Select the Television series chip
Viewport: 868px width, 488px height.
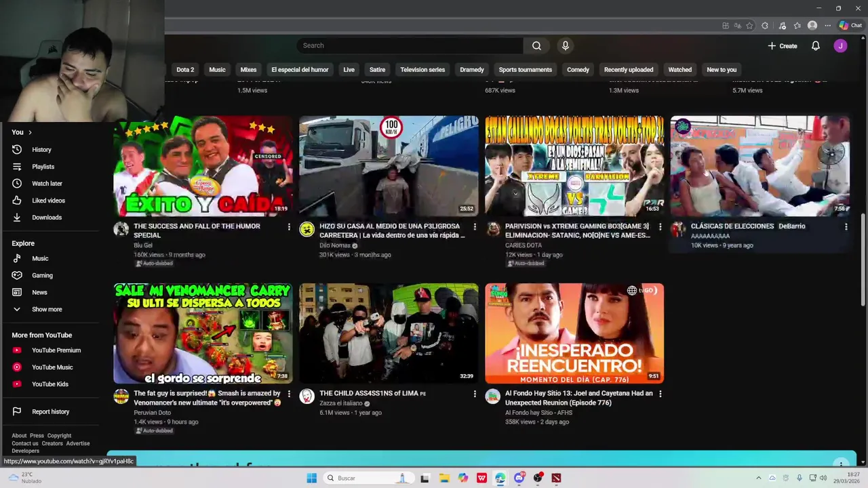[422, 70]
